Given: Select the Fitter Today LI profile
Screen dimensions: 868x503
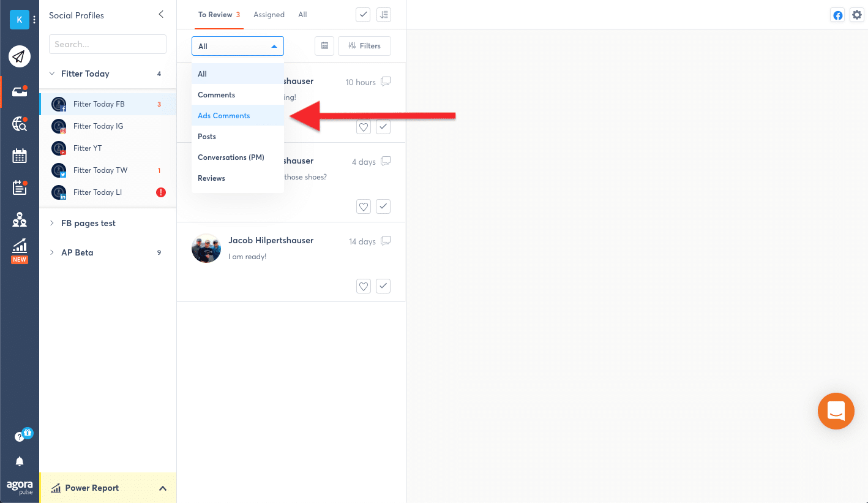Looking at the screenshot, I should [x=108, y=192].
